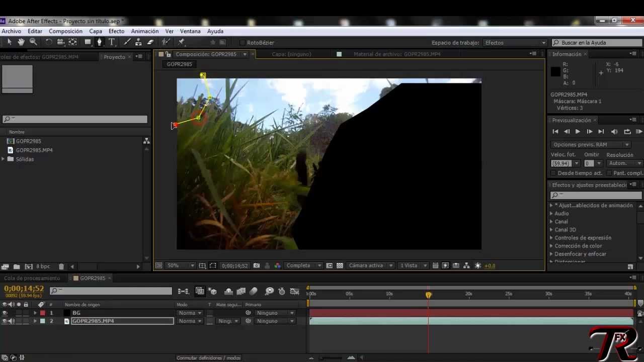
Task: Click the timeline current-time indicator marker
Action: pyautogui.click(x=429, y=295)
